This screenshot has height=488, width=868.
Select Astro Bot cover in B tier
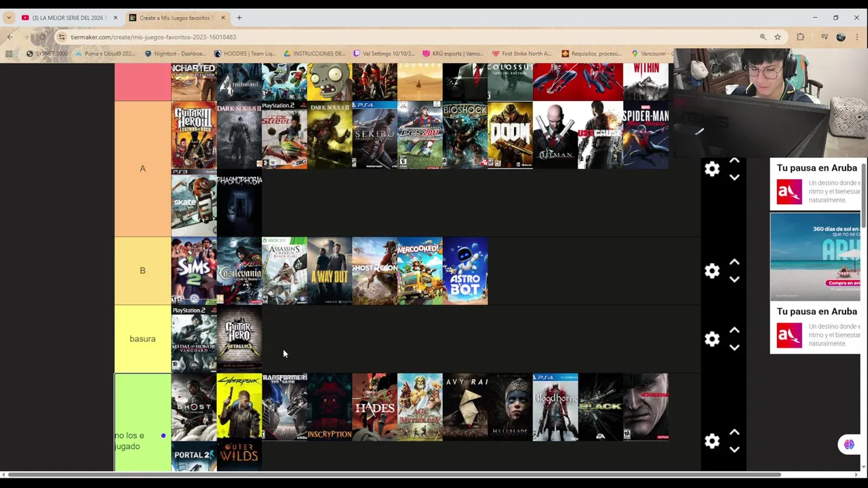pyautogui.click(x=465, y=270)
